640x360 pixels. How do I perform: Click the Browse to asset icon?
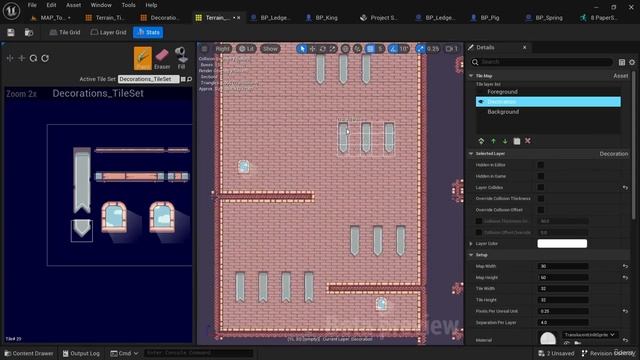29,32
